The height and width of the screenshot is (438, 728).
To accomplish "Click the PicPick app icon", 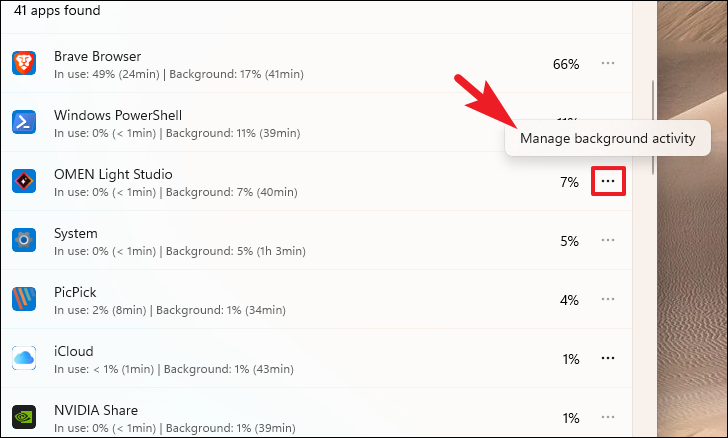I will [24, 299].
